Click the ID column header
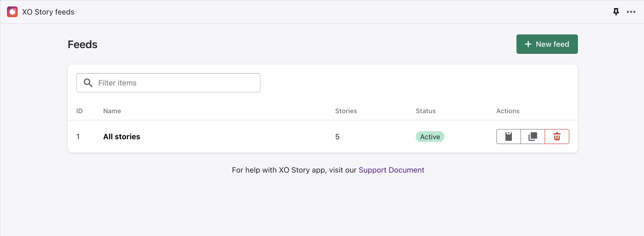The image size is (644, 236). tap(79, 111)
